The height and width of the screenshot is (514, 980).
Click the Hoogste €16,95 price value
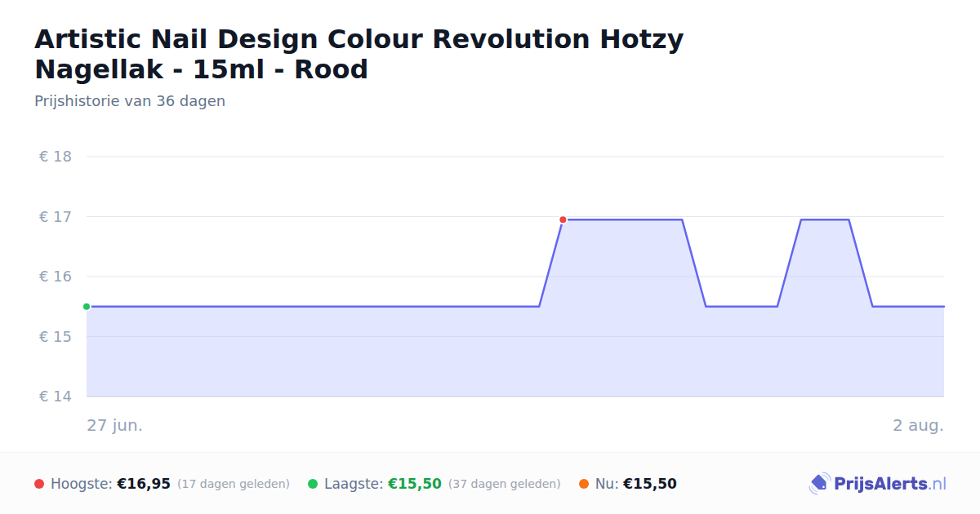click(144, 484)
